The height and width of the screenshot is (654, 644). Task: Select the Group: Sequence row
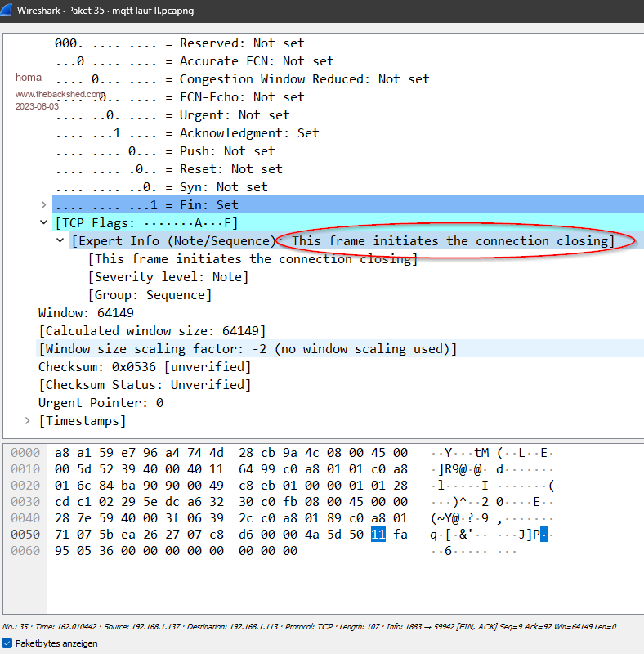tap(150, 295)
